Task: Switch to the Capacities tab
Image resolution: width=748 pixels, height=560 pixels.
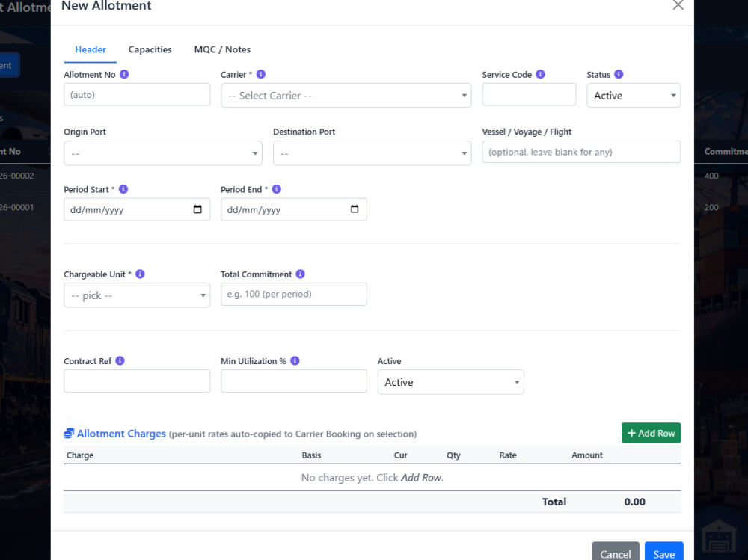Action: [x=150, y=49]
